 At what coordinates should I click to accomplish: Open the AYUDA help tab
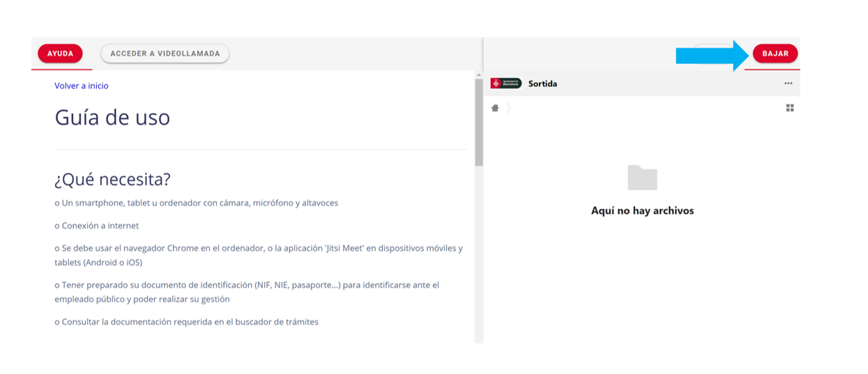coord(60,54)
